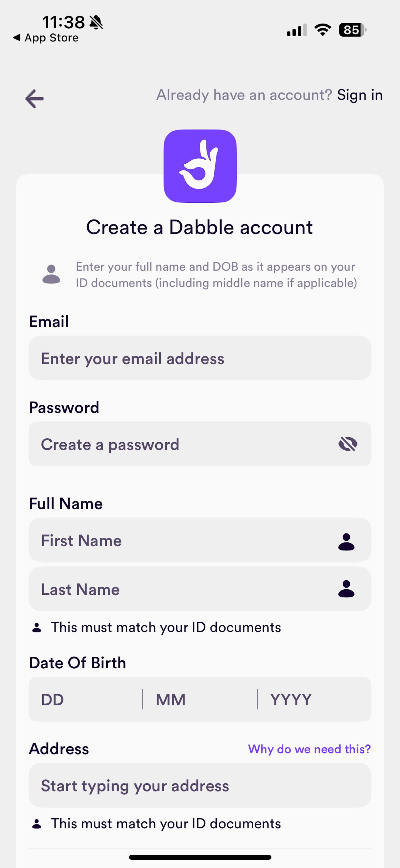Tap the grey person icon beside ID instructions
This screenshot has height=868, width=400.
pyautogui.click(x=51, y=274)
